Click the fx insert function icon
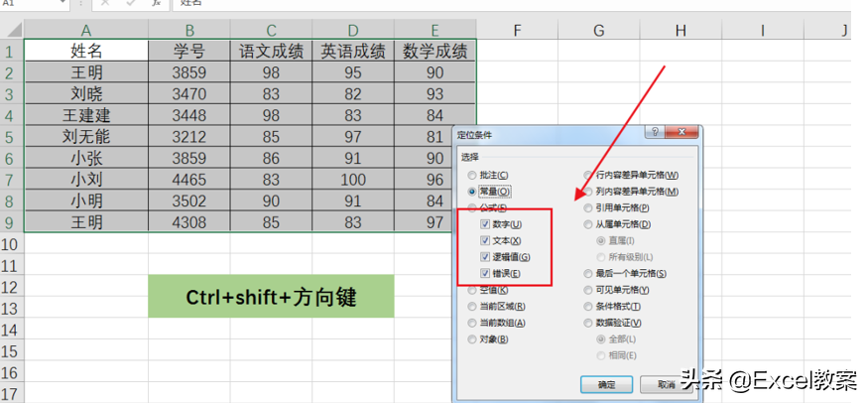The image size is (868, 403). coord(157,3)
